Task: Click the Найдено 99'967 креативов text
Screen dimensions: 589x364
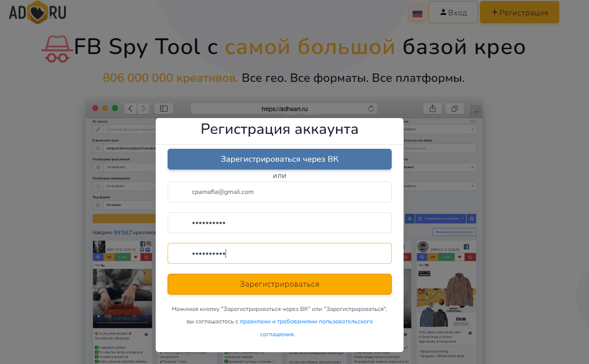Action: point(124,233)
